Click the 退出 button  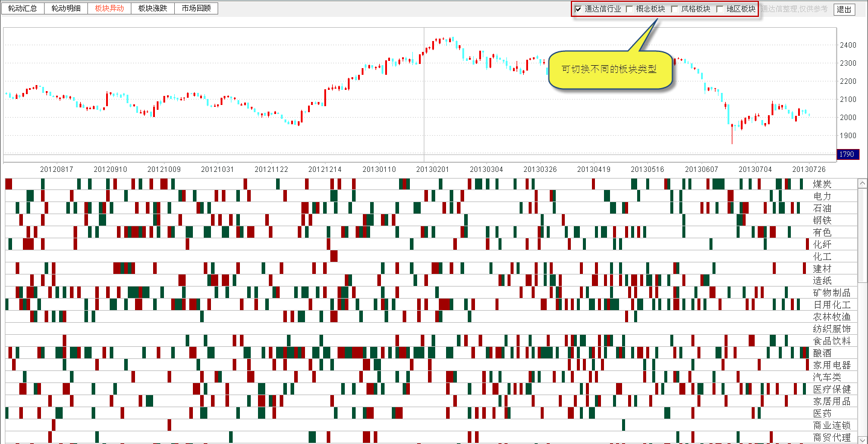[844, 10]
